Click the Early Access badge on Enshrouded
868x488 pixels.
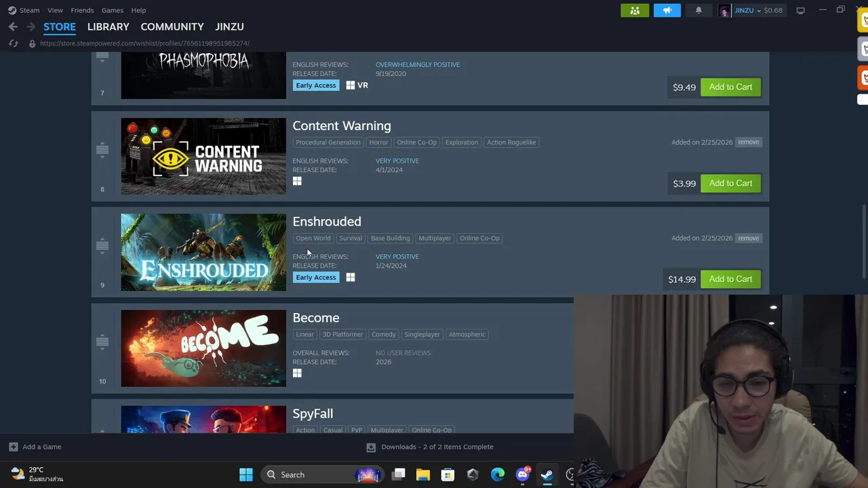[x=315, y=277]
